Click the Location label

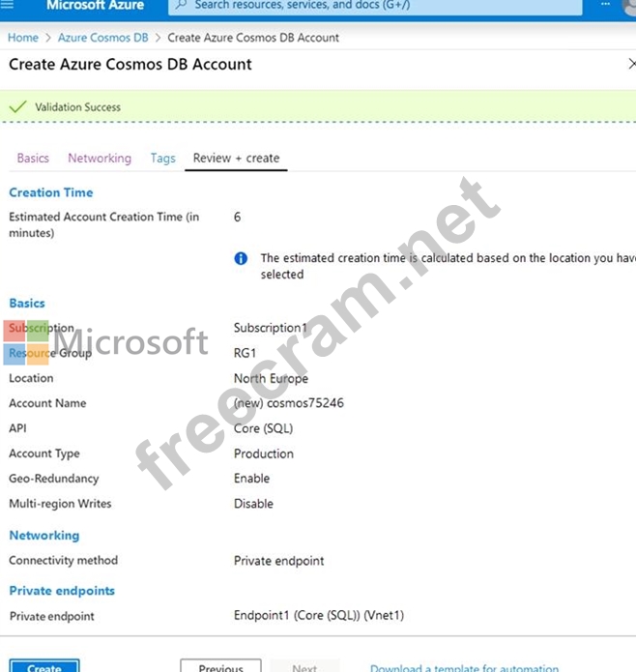coord(31,378)
